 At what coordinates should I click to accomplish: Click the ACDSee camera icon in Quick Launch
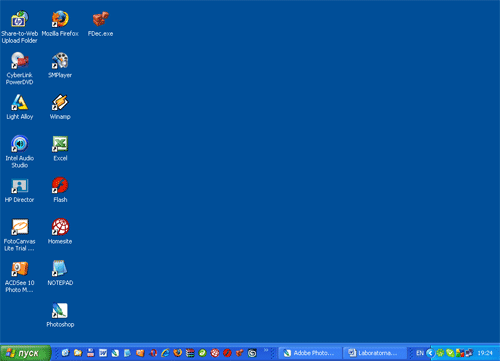pyautogui.click(x=140, y=353)
